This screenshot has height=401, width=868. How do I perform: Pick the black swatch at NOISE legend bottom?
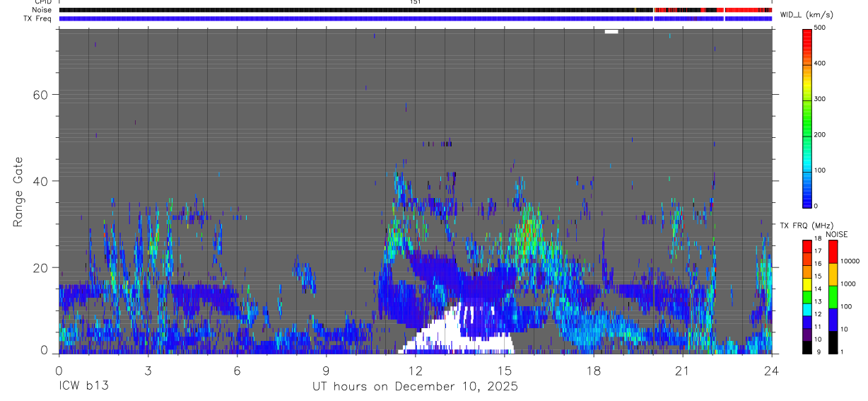(833, 342)
